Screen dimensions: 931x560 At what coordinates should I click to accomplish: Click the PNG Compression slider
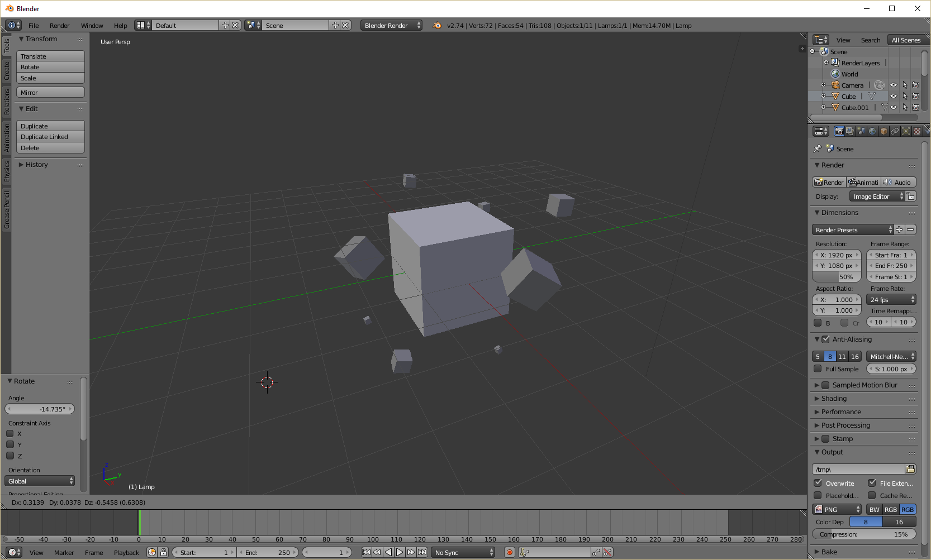click(x=863, y=534)
